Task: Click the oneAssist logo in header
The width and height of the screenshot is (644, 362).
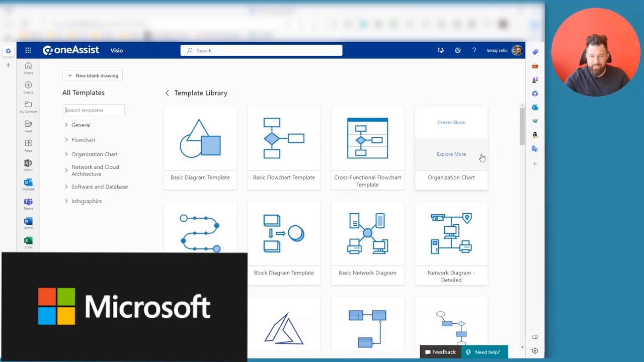Action: pos(71,50)
